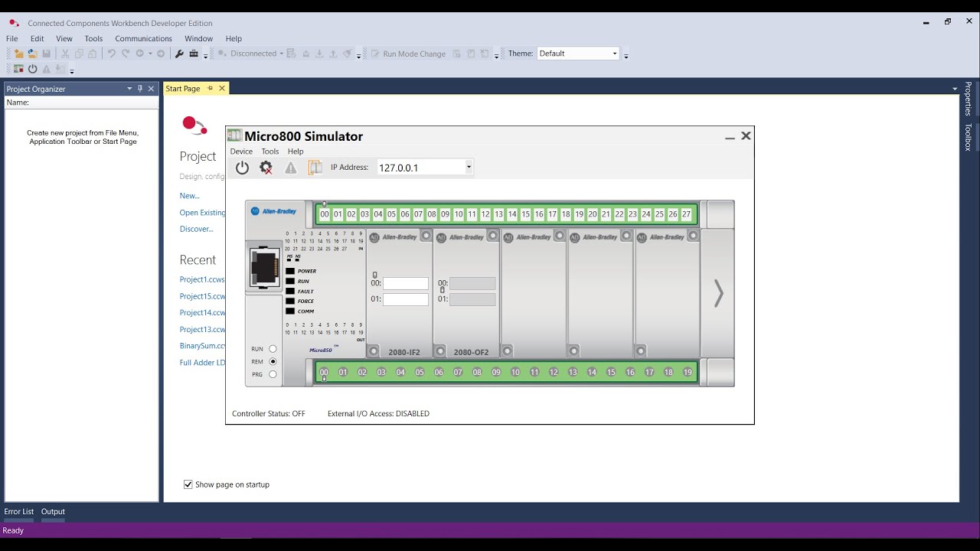Click the New... project link

[x=190, y=196]
